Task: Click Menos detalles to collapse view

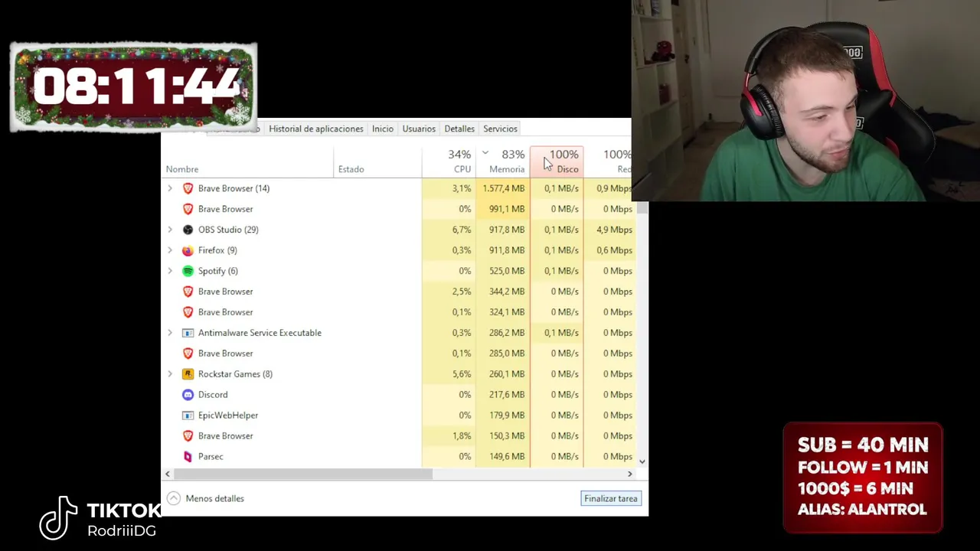Action: coord(214,498)
